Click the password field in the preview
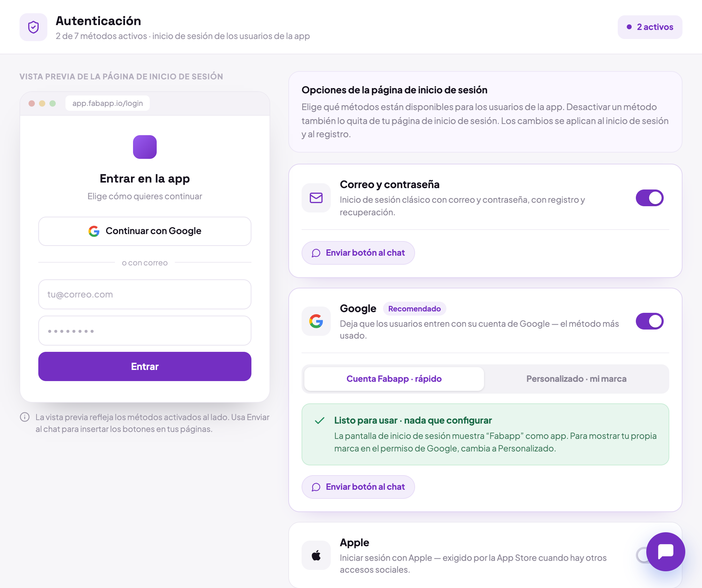Screen dimensions: 702x588 145,331
